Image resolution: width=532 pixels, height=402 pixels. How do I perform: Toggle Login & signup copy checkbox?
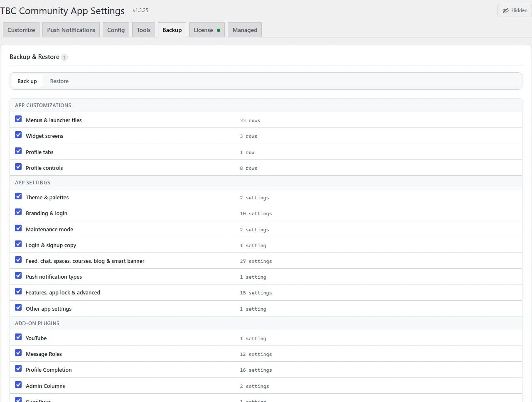point(18,244)
